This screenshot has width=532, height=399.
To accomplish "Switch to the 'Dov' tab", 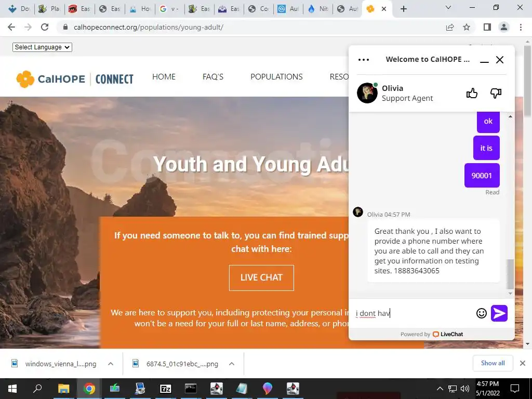I will 19,9.
